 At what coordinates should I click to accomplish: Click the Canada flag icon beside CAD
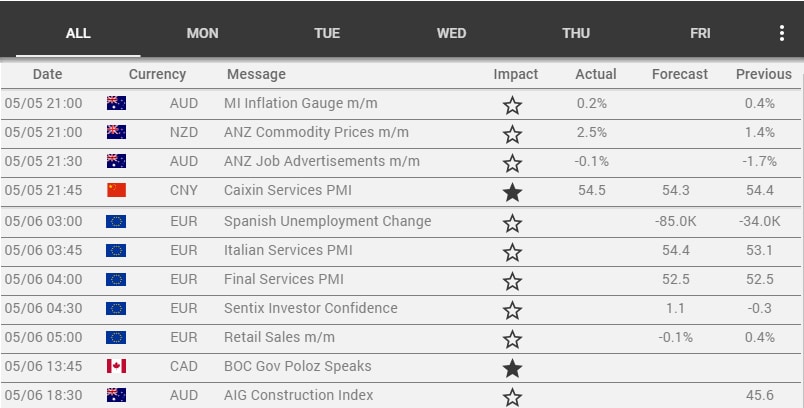tap(117, 367)
